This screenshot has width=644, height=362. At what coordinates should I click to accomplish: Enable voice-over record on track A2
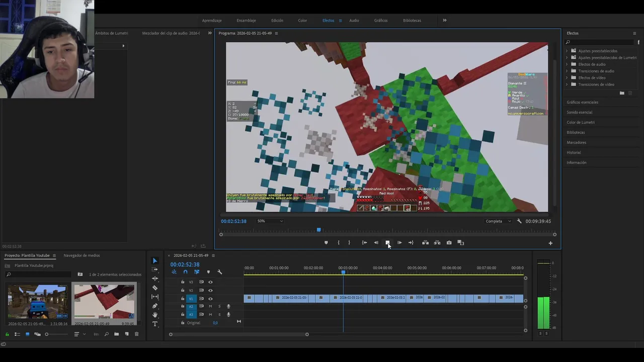tap(228, 306)
